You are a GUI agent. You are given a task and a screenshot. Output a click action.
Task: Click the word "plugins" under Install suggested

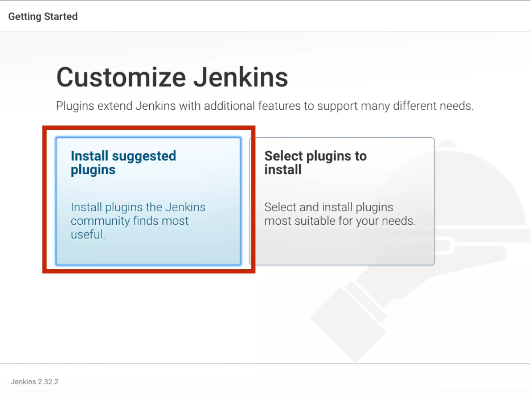coord(93,170)
